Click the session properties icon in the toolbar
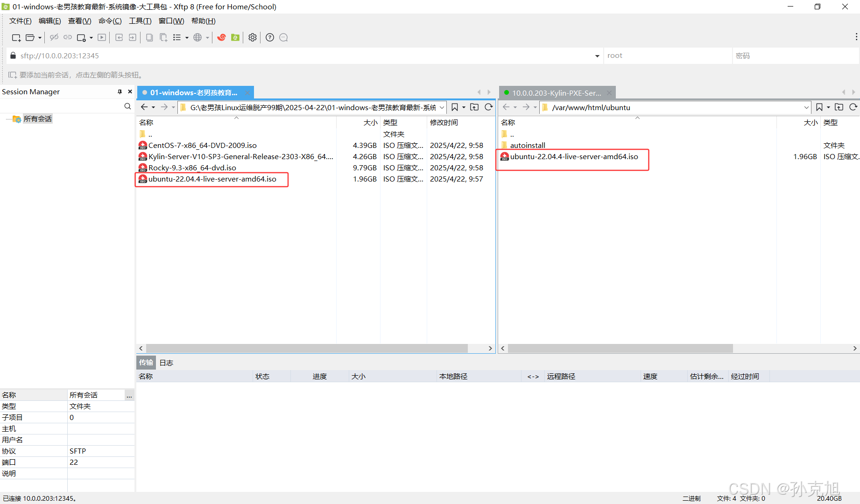Image resolution: width=860 pixels, height=504 pixels. coord(81,38)
